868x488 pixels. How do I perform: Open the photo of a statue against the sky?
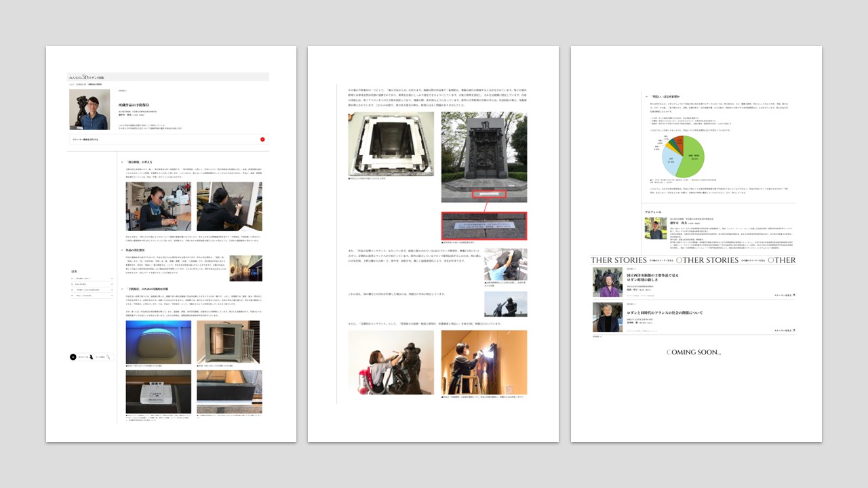coord(505,304)
